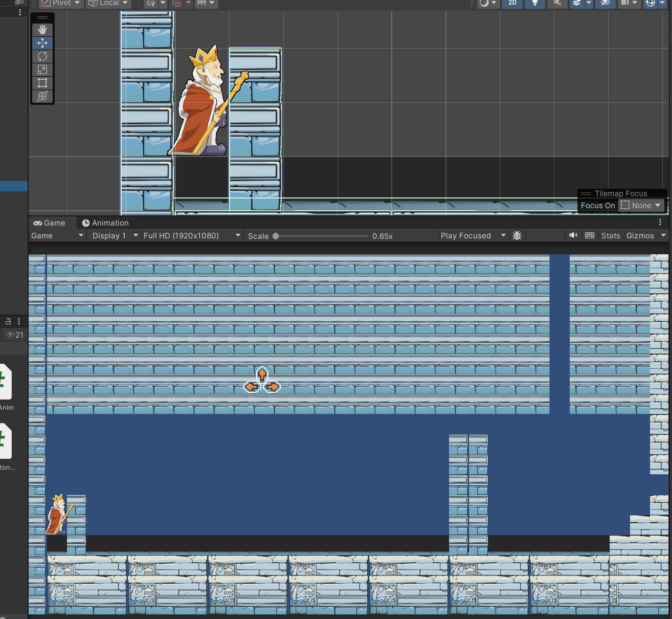
Task: Toggle 2D scene view mode
Action: pos(512,3)
